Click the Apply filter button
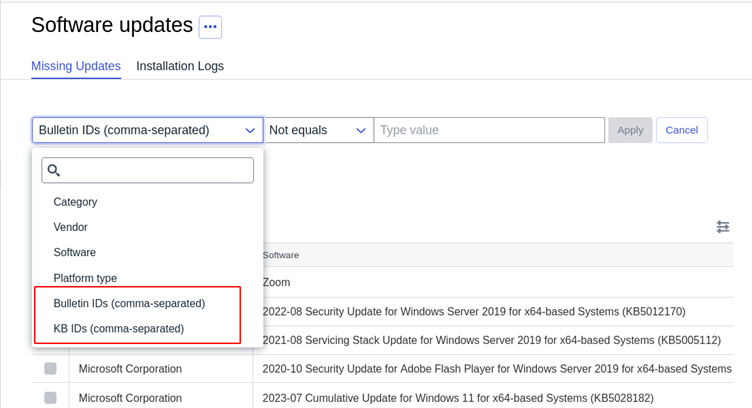 [x=630, y=130]
